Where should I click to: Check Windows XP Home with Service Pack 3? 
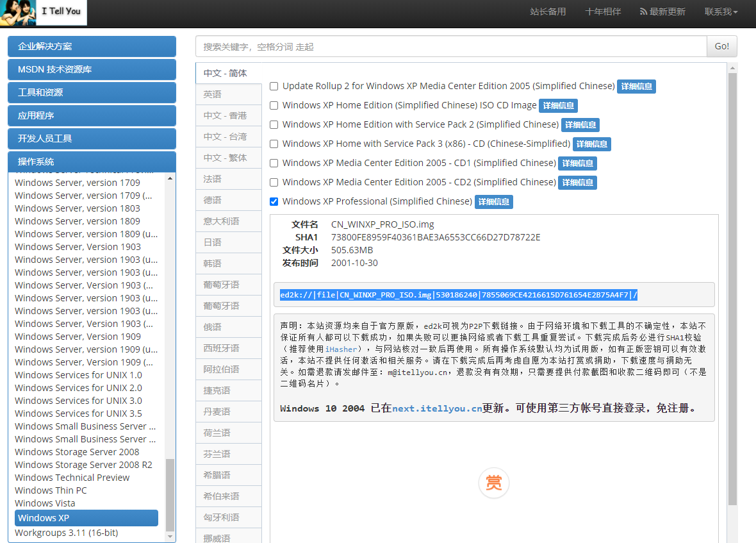(x=274, y=144)
